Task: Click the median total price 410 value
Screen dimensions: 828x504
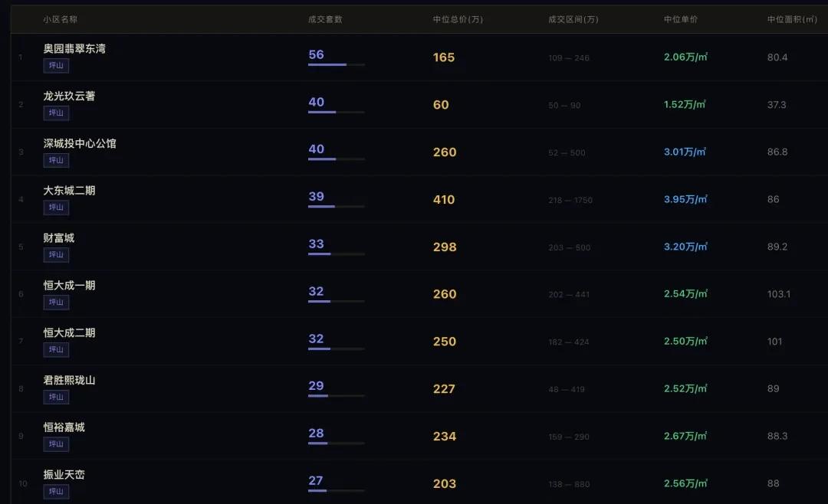Action: tap(444, 200)
